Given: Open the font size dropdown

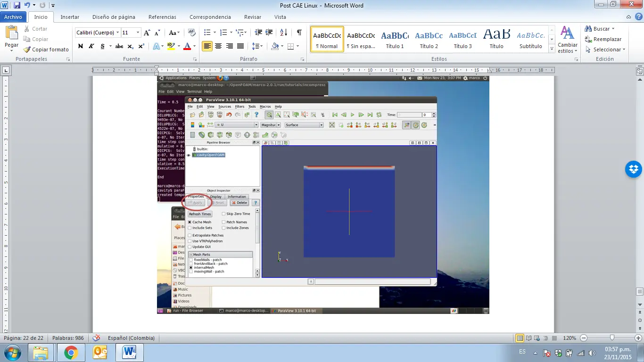Looking at the screenshot, I should [138, 33].
